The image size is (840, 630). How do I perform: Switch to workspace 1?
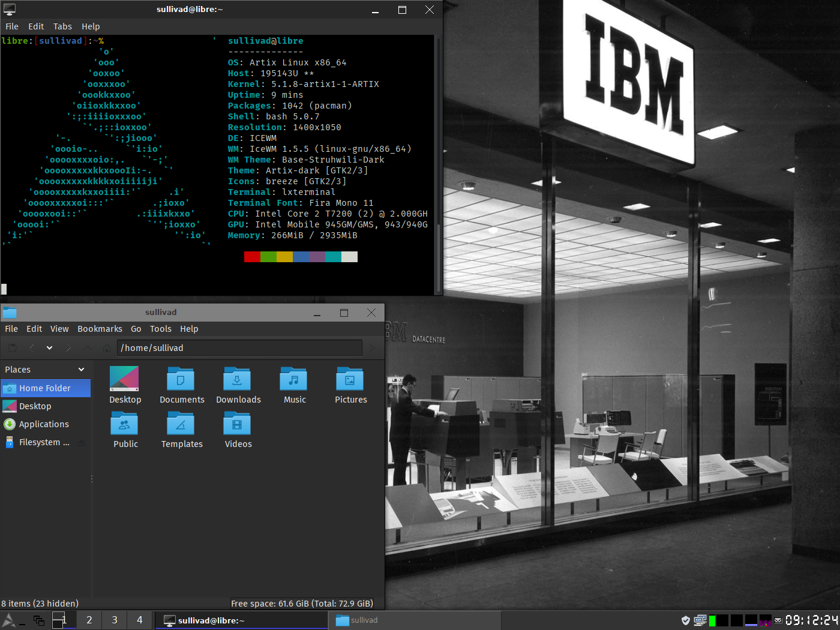64,620
